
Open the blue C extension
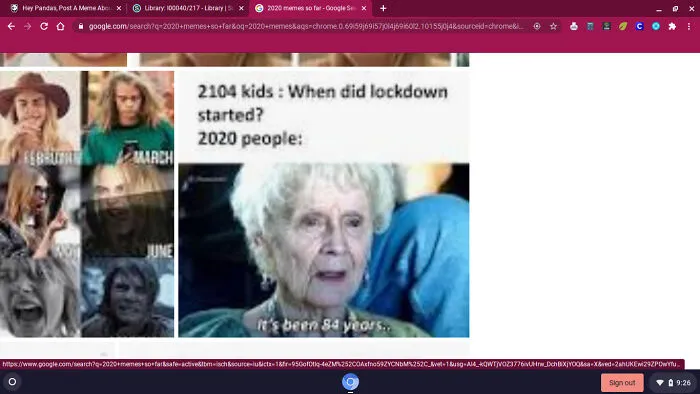639,26
